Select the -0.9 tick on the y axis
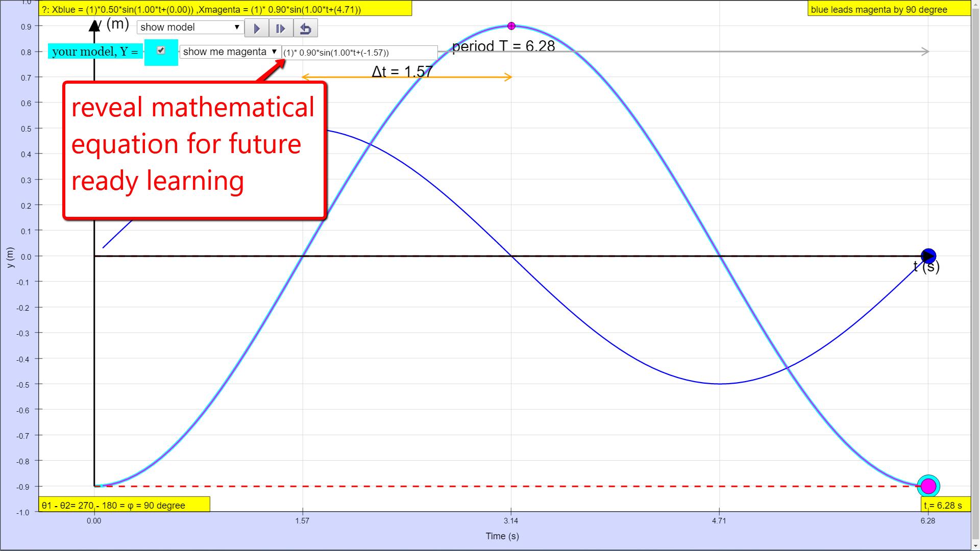Viewport: 980px width, 551px height. point(23,487)
